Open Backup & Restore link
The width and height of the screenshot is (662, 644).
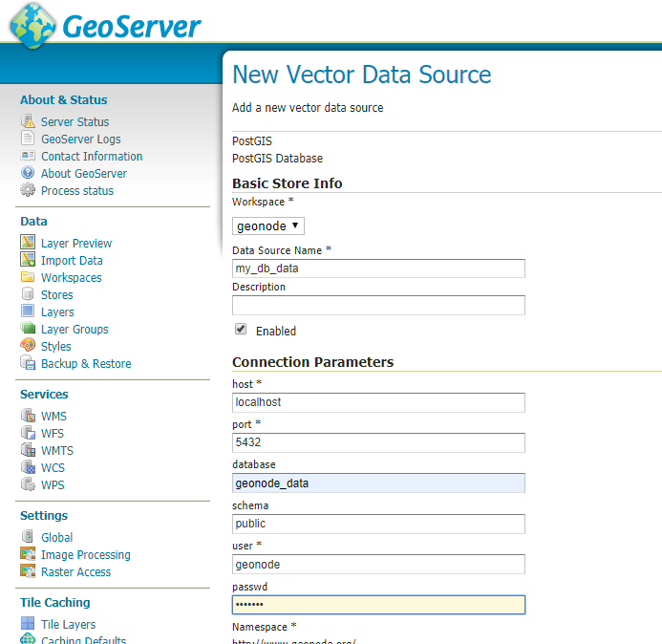point(86,364)
